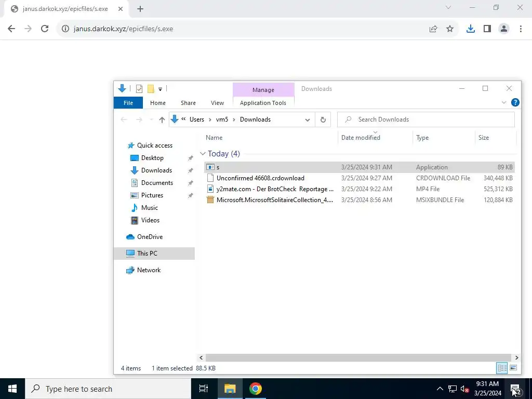Open Task View on taskbar
532x399 pixels.
[x=204, y=389]
